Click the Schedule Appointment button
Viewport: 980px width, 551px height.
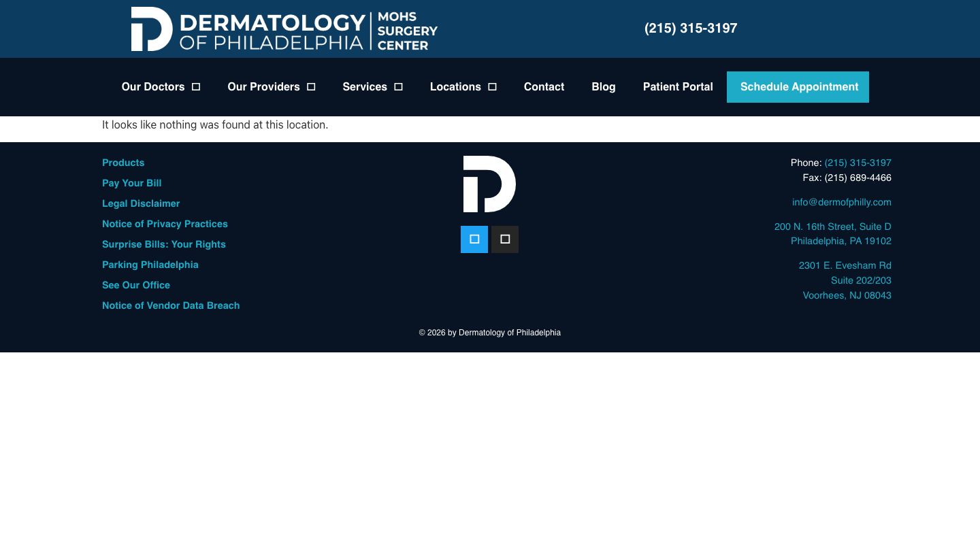click(x=798, y=86)
